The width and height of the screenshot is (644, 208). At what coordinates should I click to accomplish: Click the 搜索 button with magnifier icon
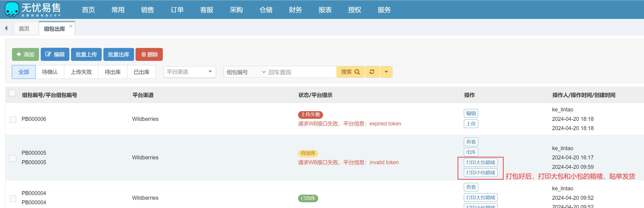click(350, 72)
